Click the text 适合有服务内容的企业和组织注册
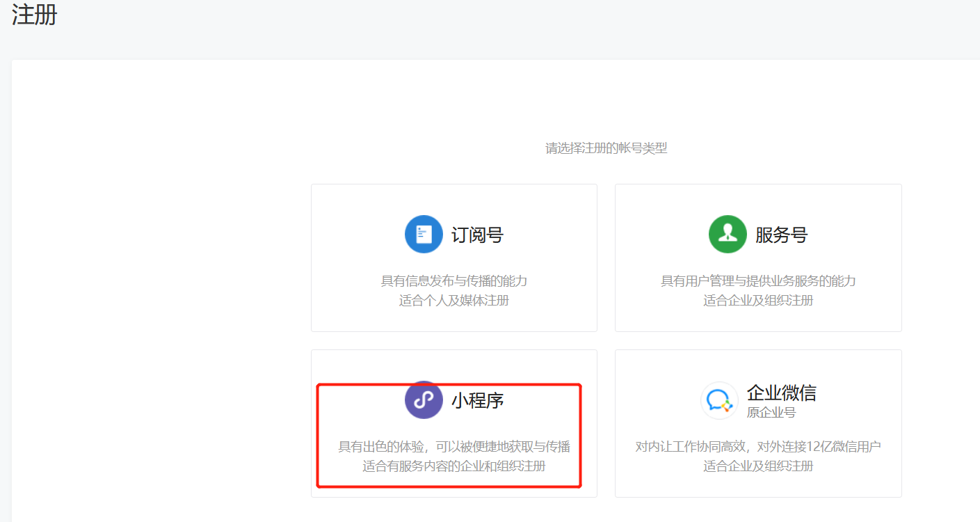Screen dimensions: 980x522 point(454,466)
